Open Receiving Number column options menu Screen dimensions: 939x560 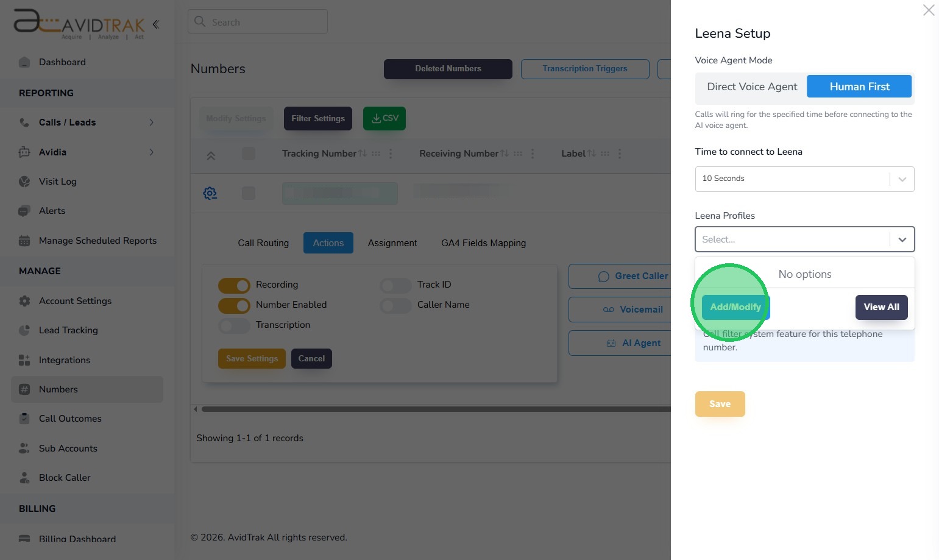[x=533, y=154]
